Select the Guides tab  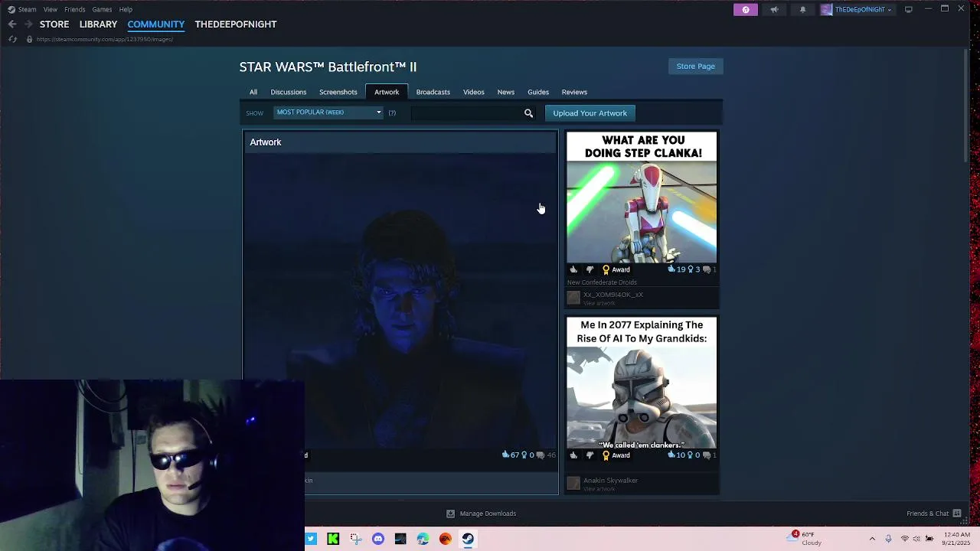(x=538, y=92)
